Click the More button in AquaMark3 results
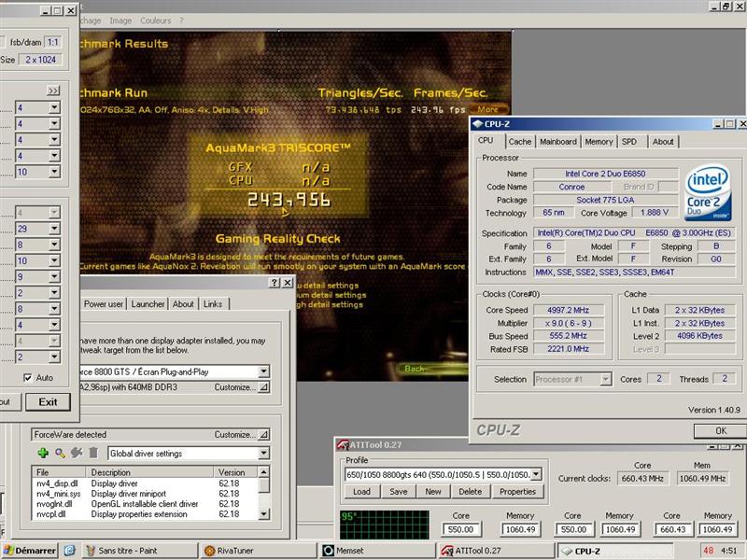Screen dimensions: 747x560 click(x=487, y=109)
